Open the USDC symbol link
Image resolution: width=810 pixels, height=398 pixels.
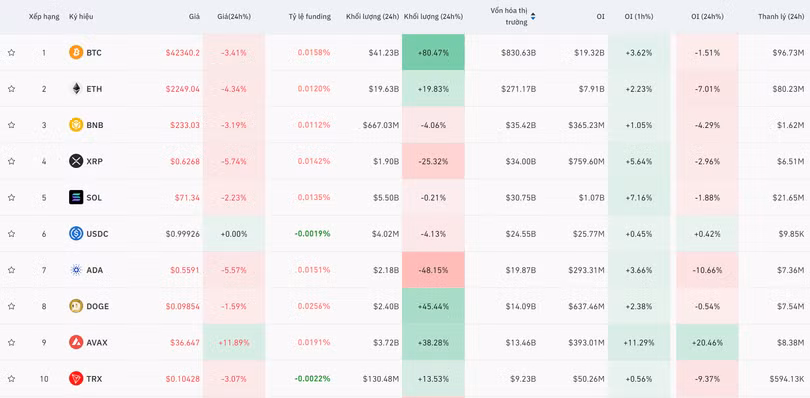tap(98, 234)
